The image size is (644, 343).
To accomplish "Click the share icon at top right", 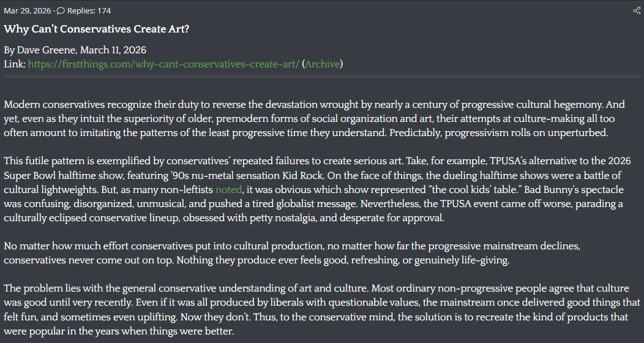I will click(x=636, y=11).
